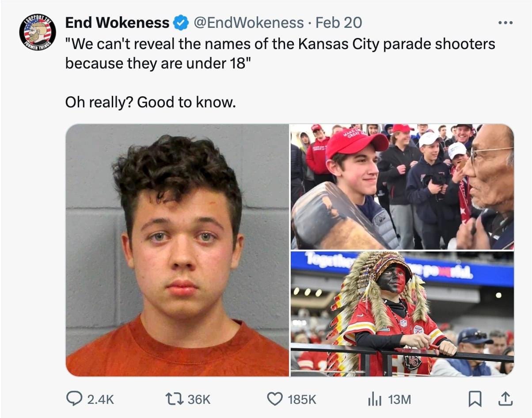This screenshot has width=532, height=418.
Task: Toggle the heart like icon
Action: (x=275, y=399)
